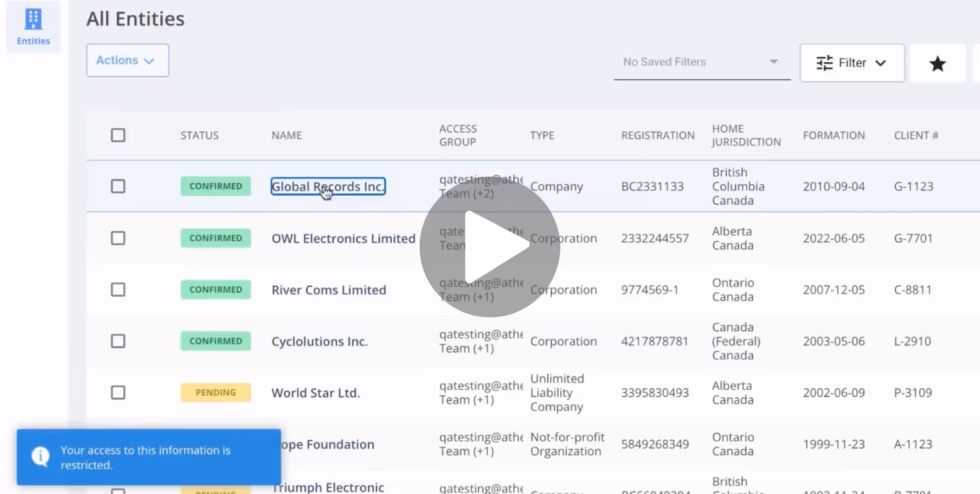Image resolution: width=980 pixels, height=494 pixels.
Task: Click client number P-3109
Action: [x=913, y=393]
